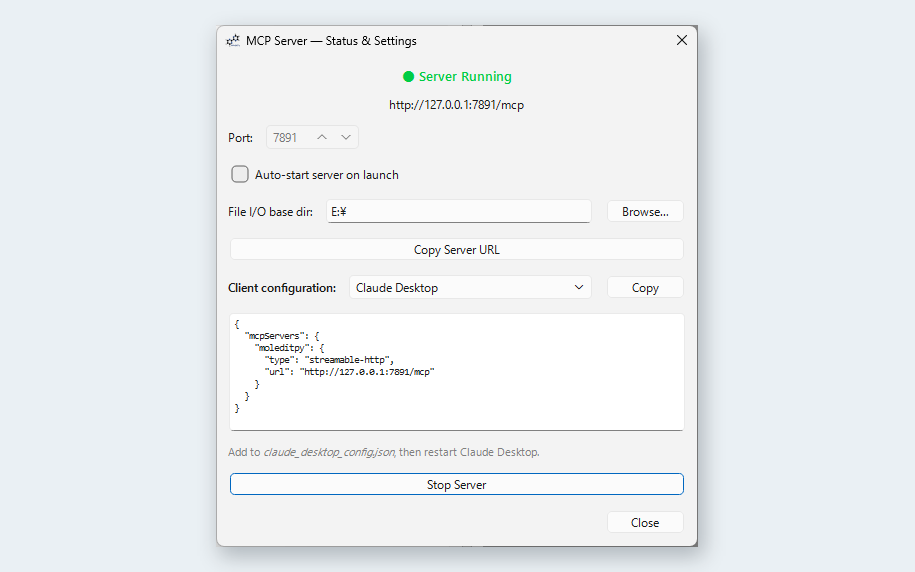Close the dialog with the X button
This screenshot has width=915, height=572.
coord(682,40)
